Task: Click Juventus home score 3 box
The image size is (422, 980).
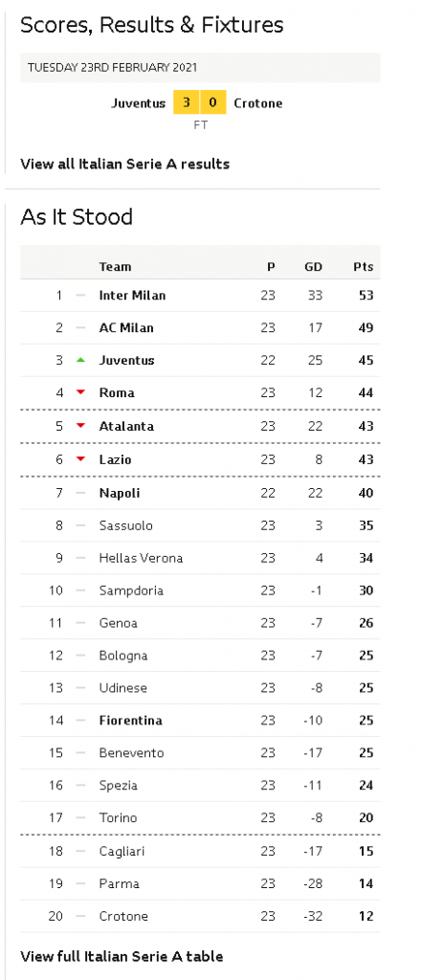Action: pos(187,103)
